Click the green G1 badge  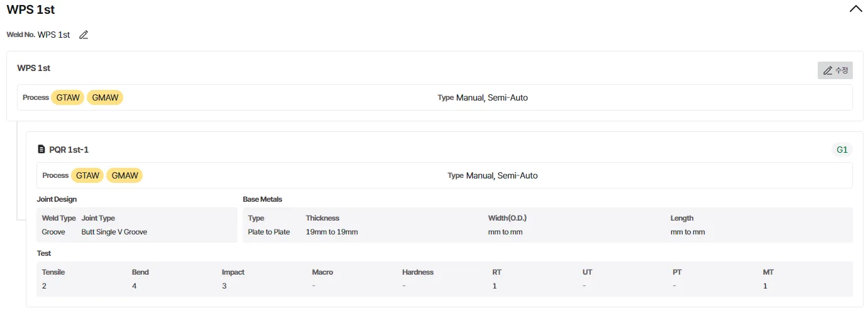tap(842, 150)
